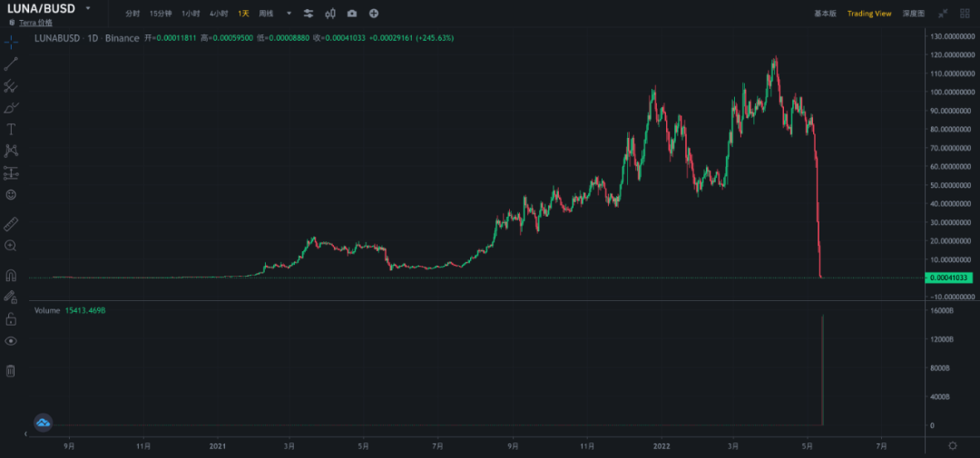Select the Text annotation tool
This screenshot has width=980, height=458.
click(x=11, y=130)
